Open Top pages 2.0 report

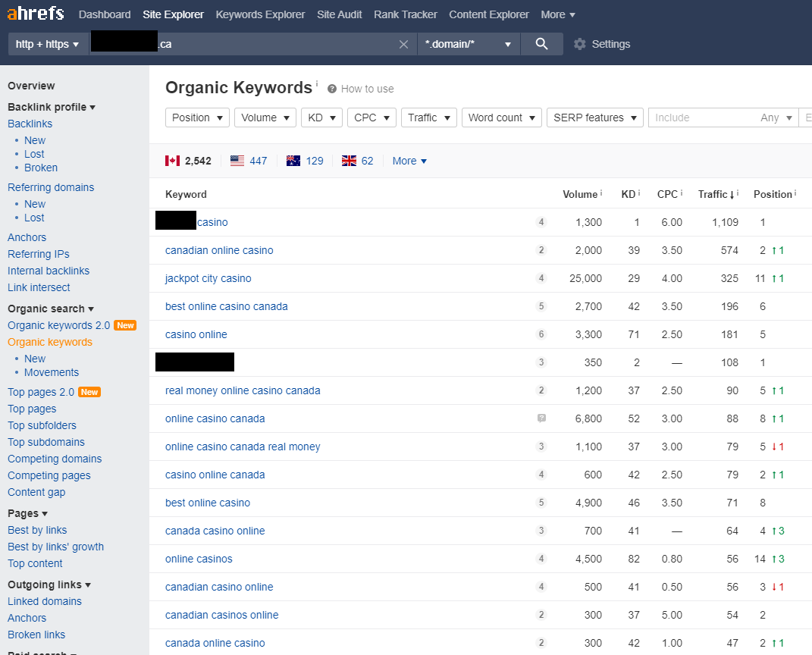point(41,392)
